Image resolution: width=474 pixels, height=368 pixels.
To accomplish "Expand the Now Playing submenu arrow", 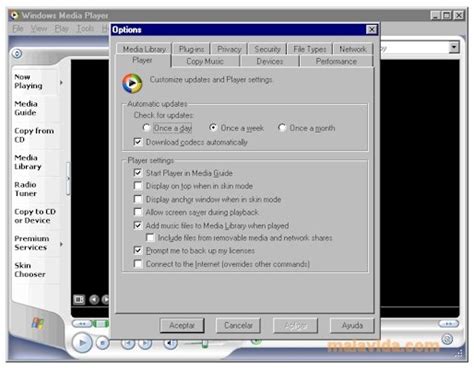I will click(x=61, y=82).
